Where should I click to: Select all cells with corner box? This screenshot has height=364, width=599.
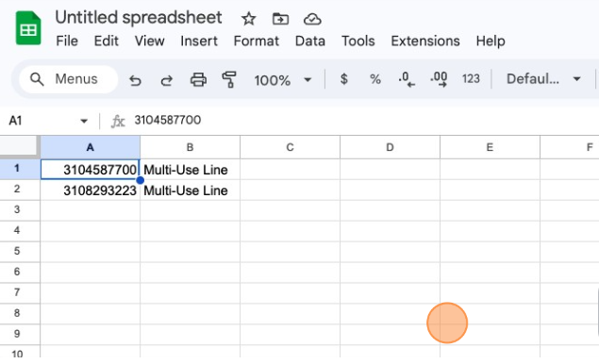click(20, 147)
